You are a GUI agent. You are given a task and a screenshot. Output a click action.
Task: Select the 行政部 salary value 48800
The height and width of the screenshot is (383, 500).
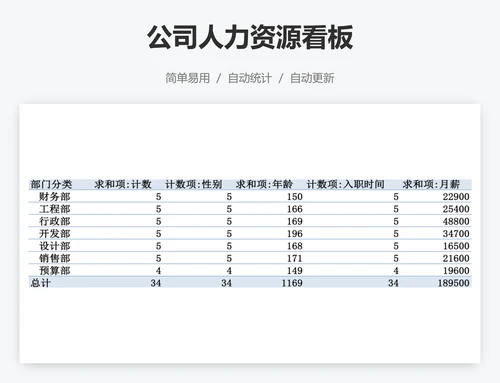pos(456,221)
